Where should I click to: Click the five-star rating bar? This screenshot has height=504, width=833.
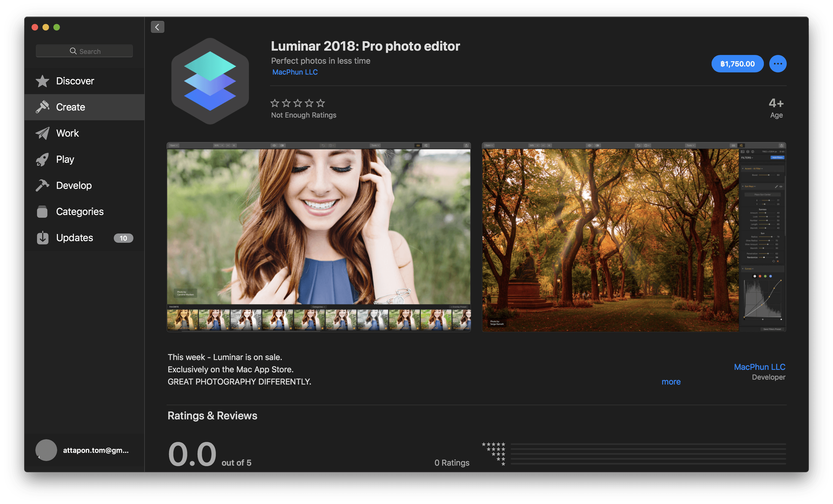(x=648, y=444)
